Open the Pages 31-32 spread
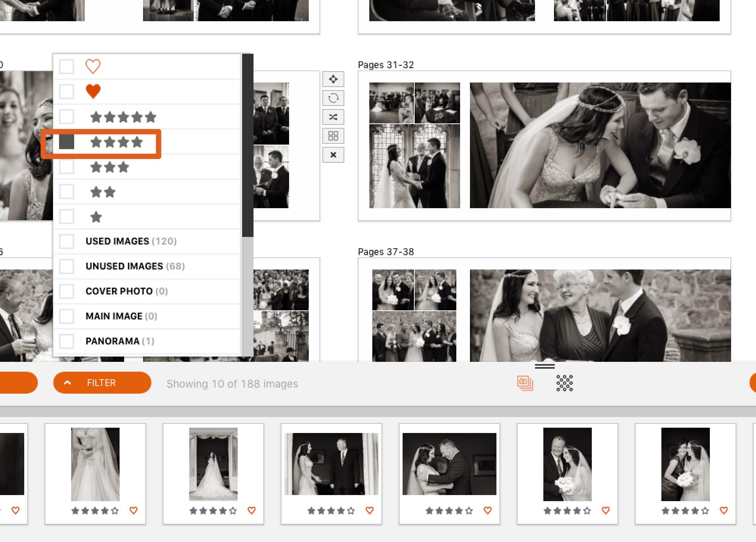The image size is (756, 542). point(544,145)
